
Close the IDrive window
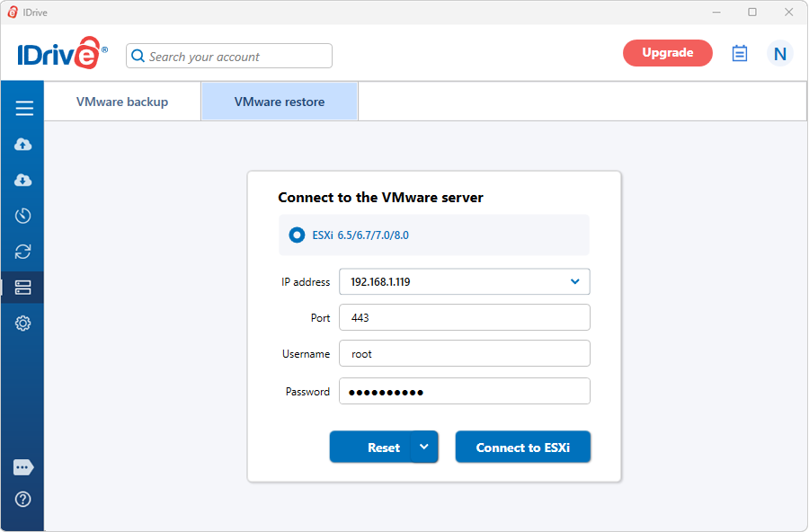click(x=788, y=13)
